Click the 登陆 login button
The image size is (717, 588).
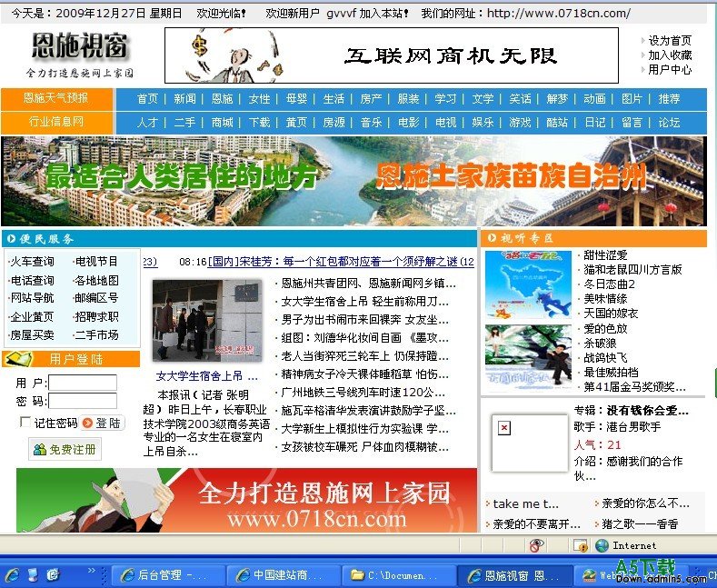[x=102, y=423]
